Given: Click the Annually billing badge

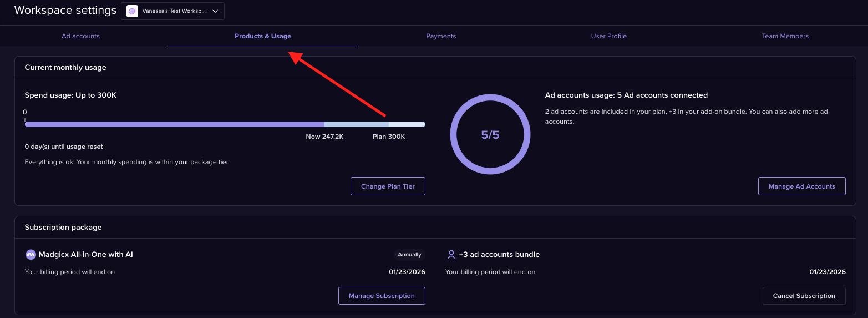Looking at the screenshot, I should [409, 255].
